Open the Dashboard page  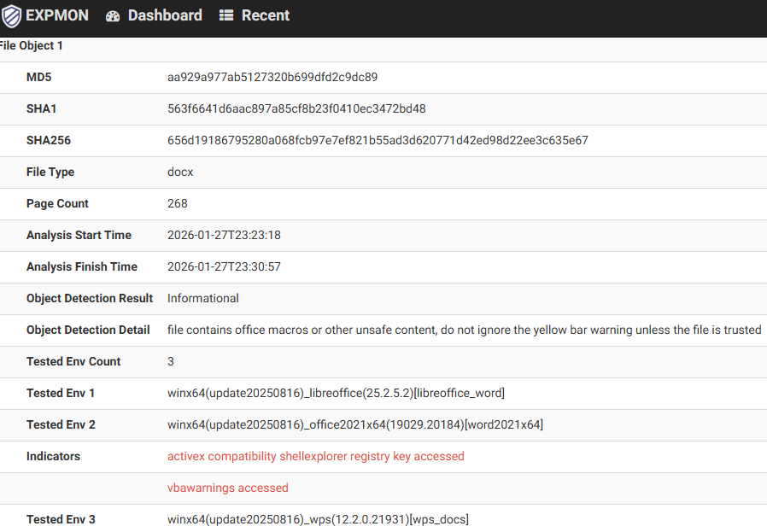coord(165,15)
